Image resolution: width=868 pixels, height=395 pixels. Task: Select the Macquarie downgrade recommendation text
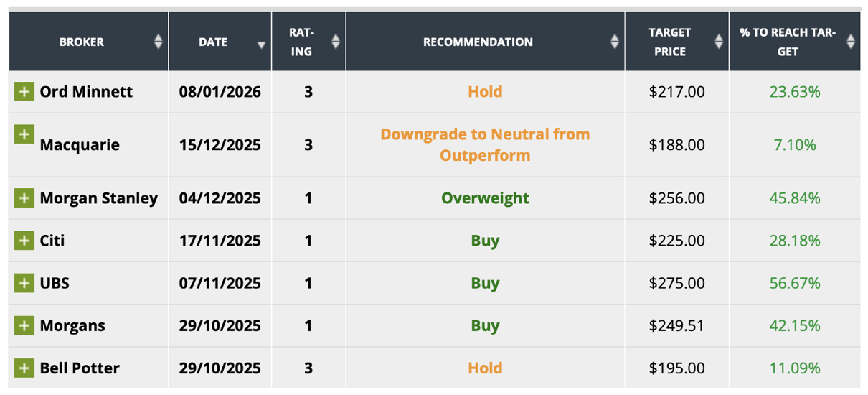tap(485, 144)
